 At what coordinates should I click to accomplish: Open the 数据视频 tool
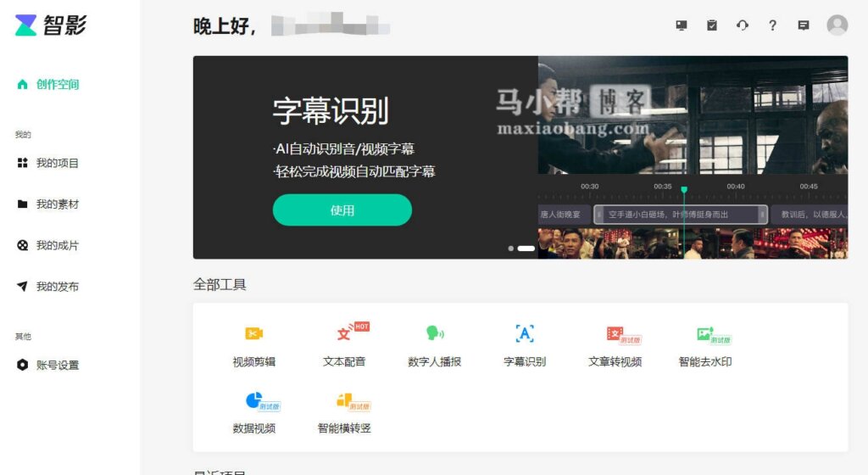point(254,413)
